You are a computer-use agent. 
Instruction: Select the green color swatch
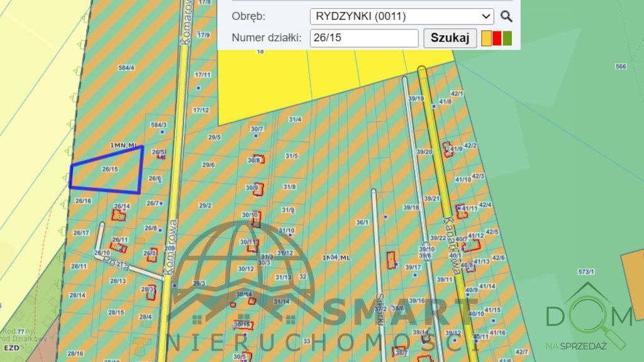(x=508, y=38)
